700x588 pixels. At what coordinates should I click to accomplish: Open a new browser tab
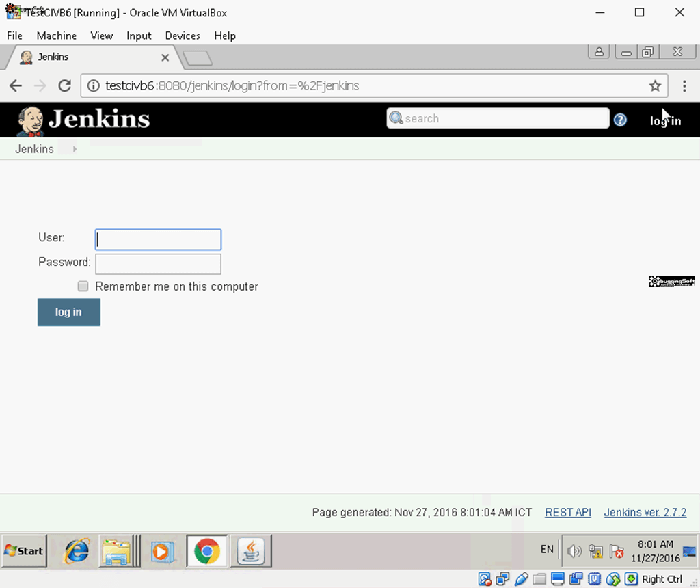(x=198, y=58)
